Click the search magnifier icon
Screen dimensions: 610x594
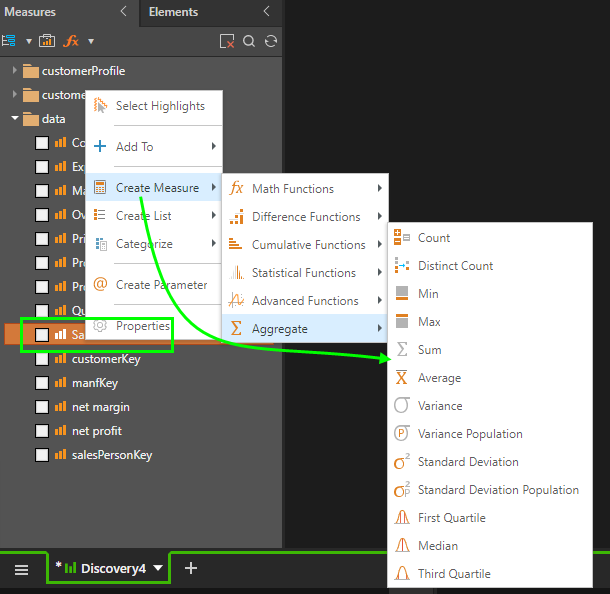(249, 41)
